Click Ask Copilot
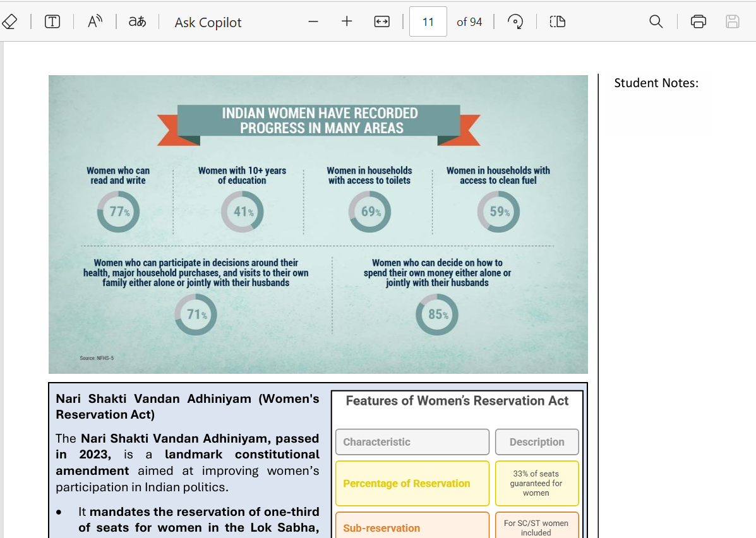The image size is (756, 538). click(208, 23)
